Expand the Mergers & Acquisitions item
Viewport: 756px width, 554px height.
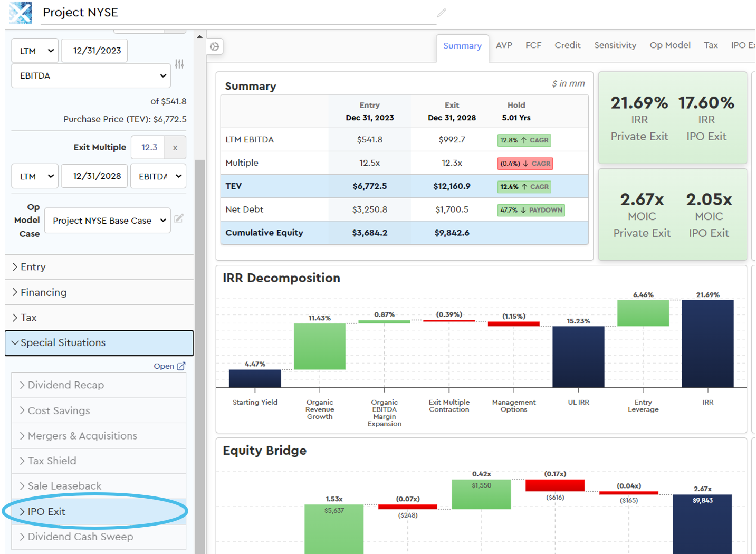click(x=99, y=436)
